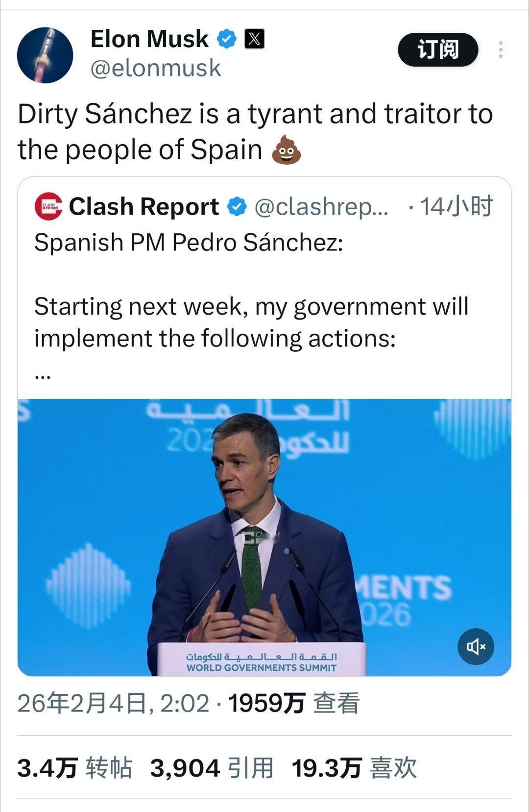Screen dimensions: 529x812
Task: View the 1959万 查看 view count
Action: click(x=294, y=703)
